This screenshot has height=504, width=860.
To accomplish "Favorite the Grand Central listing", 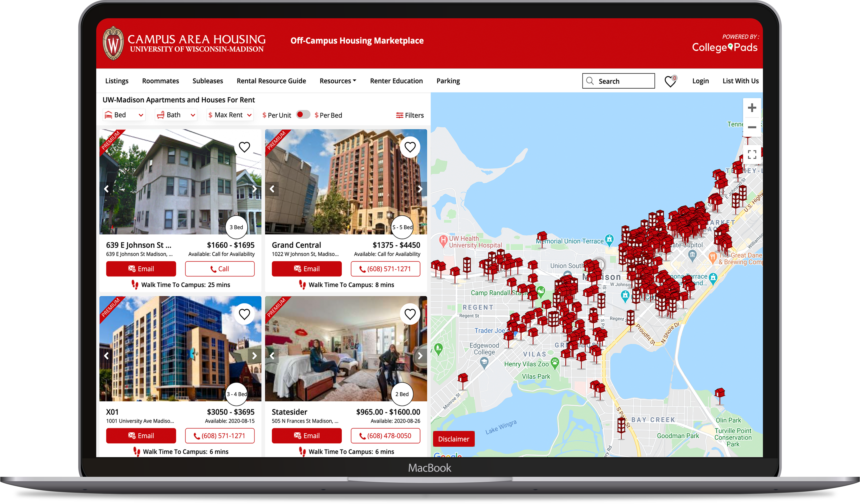I will pyautogui.click(x=410, y=147).
